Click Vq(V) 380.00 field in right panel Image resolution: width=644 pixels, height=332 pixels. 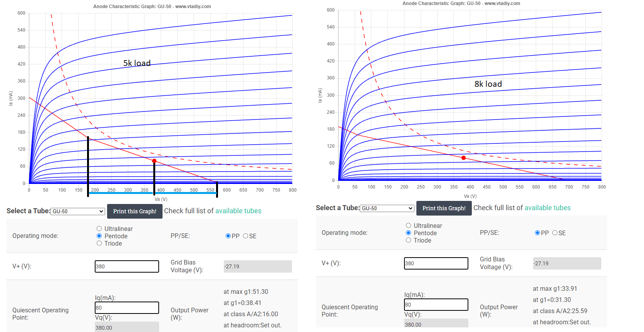tap(436, 324)
